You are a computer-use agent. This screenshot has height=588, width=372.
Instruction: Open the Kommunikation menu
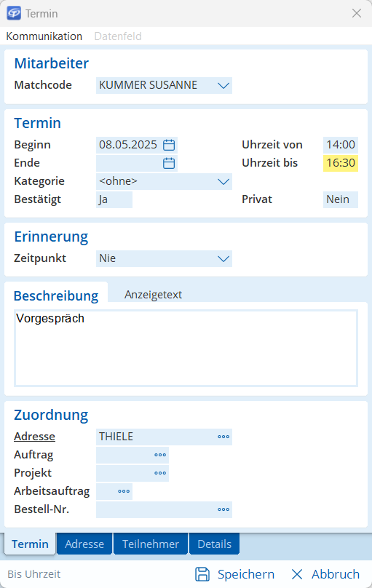pos(44,36)
